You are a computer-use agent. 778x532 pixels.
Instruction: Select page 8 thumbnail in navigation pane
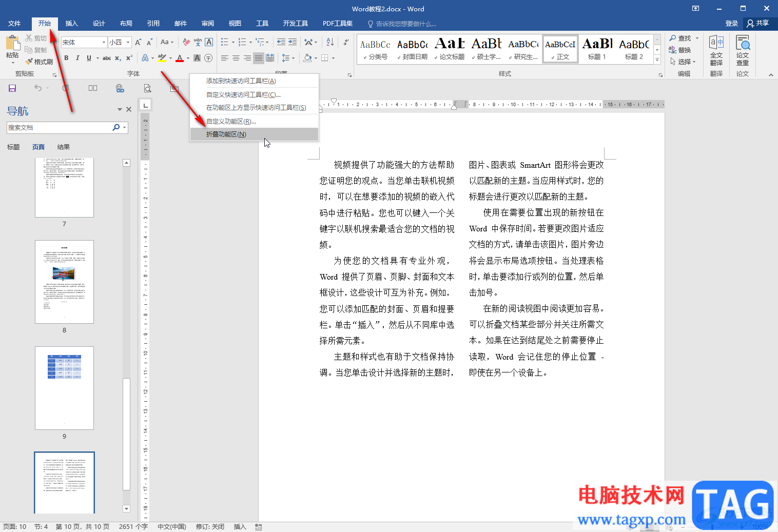(64, 282)
